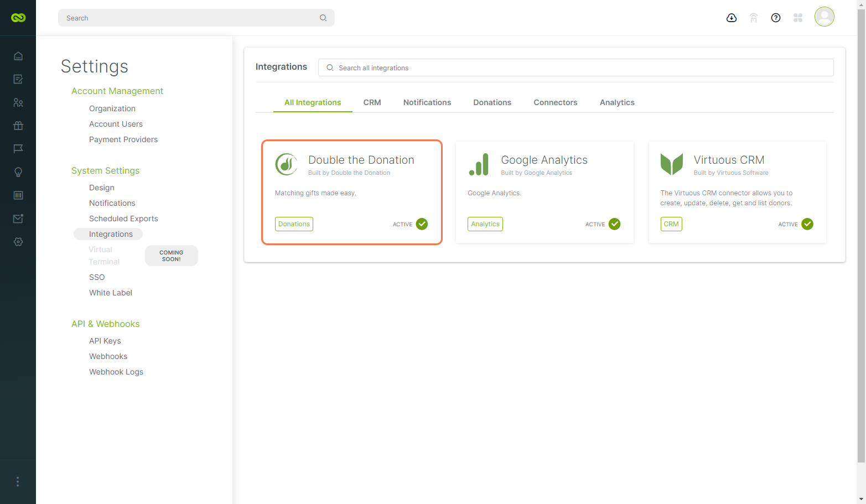The height and width of the screenshot is (504, 866).
Task: Click the Account Management heading
Action: pos(117,91)
